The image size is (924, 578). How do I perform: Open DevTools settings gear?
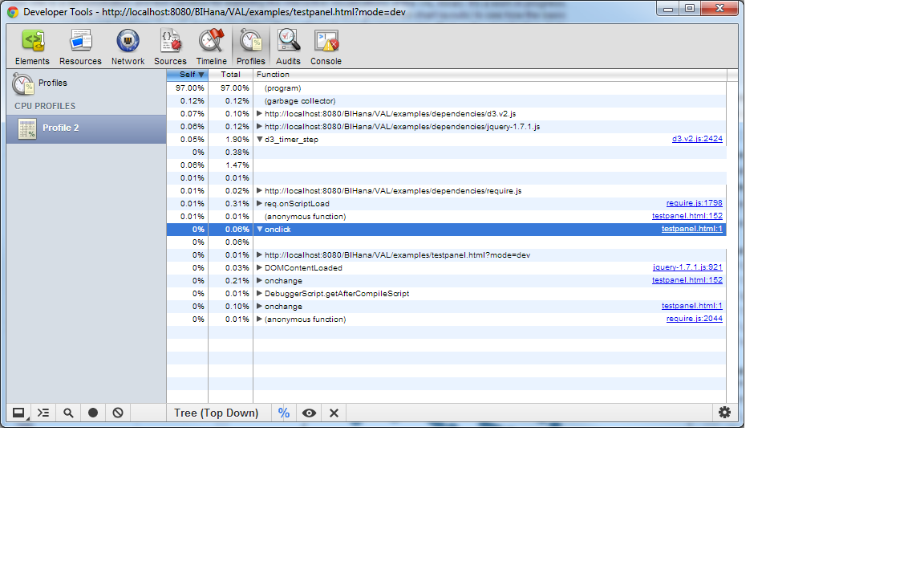(x=724, y=413)
